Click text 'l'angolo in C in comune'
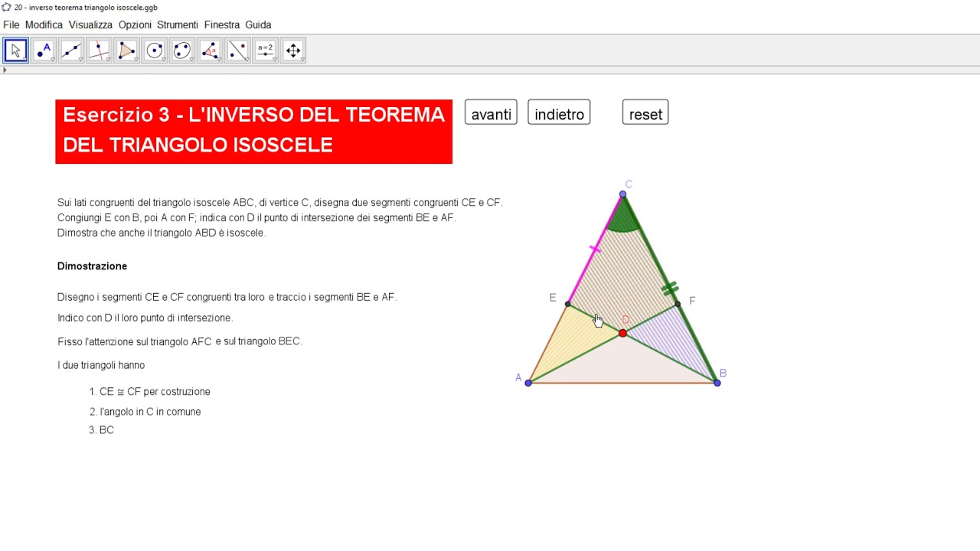 coord(150,412)
